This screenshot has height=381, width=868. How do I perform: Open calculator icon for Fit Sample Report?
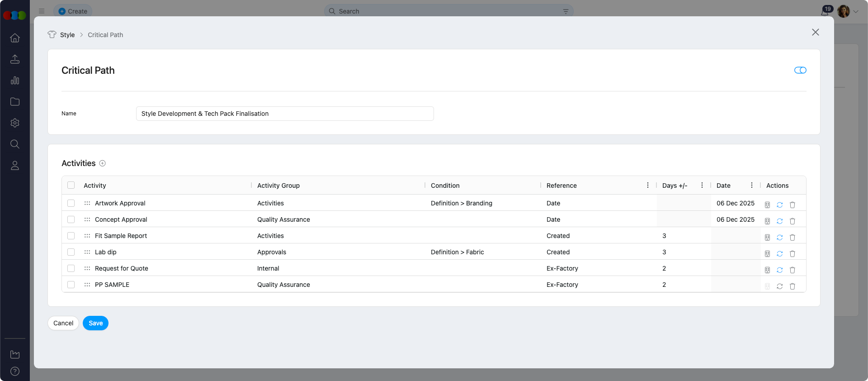click(767, 237)
